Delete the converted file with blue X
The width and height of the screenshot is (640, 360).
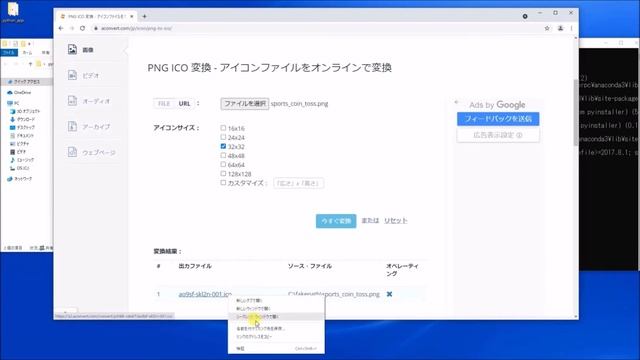click(x=389, y=294)
